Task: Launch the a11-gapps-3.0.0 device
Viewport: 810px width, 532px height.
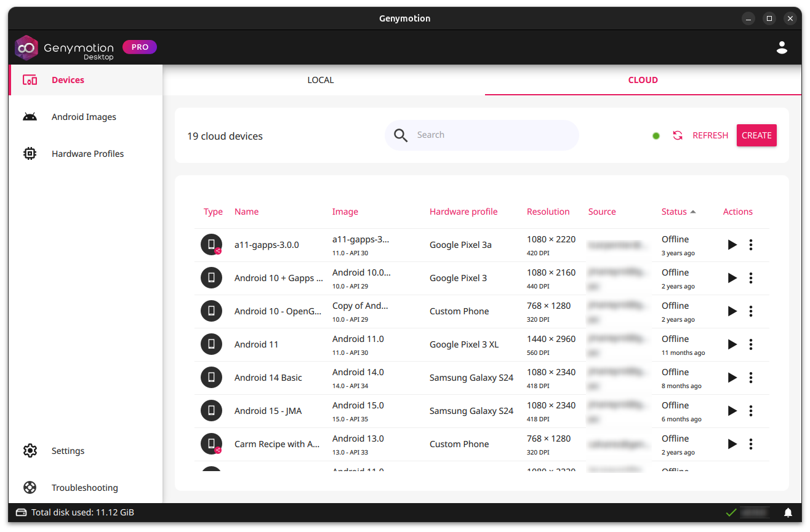Action: point(732,244)
